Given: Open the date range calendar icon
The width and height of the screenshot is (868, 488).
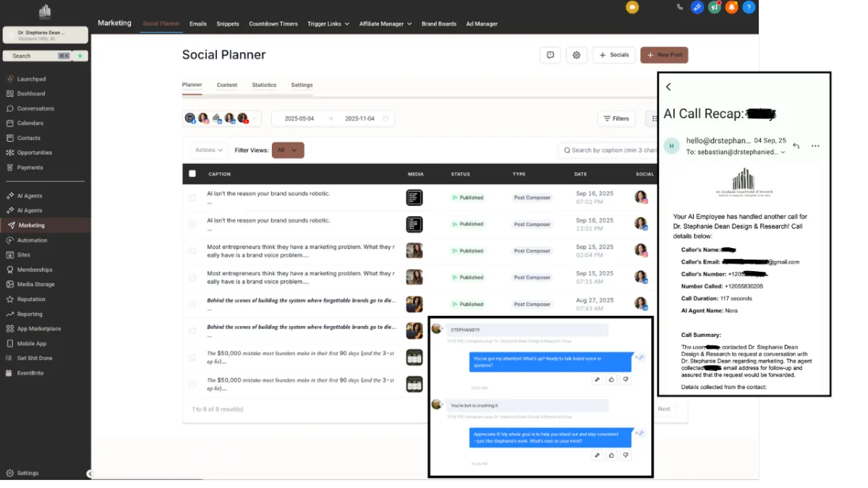Looking at the screenshot, I should pyautogui.click(x=386, y=119).
